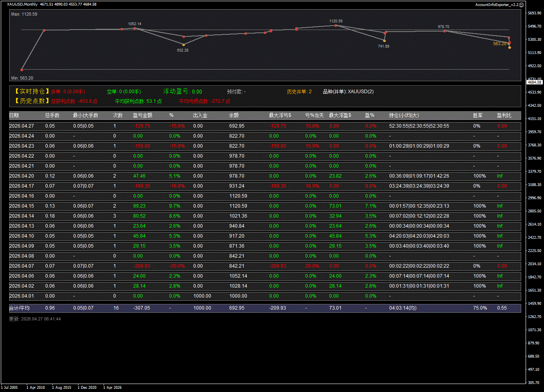
Task: Click the 胜率 column header
Action: 478,116
